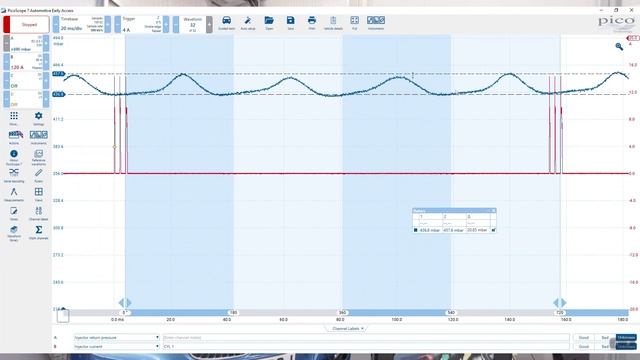Click the 180 degree rotation marker
The image size is (640, 360).
click(233, 313)
